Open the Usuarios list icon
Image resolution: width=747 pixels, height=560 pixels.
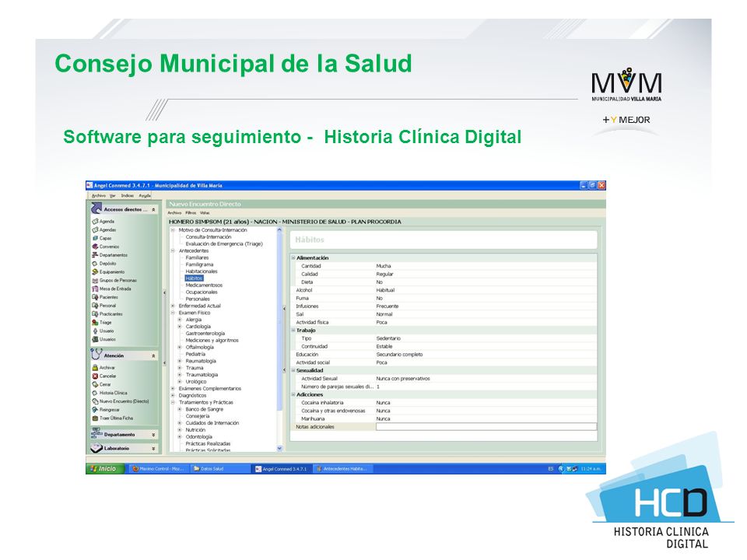95,340
